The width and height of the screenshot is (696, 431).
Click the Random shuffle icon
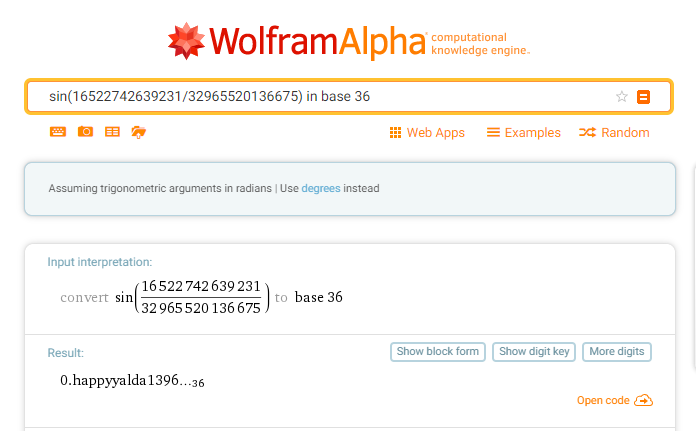click(x=587, y=132)
